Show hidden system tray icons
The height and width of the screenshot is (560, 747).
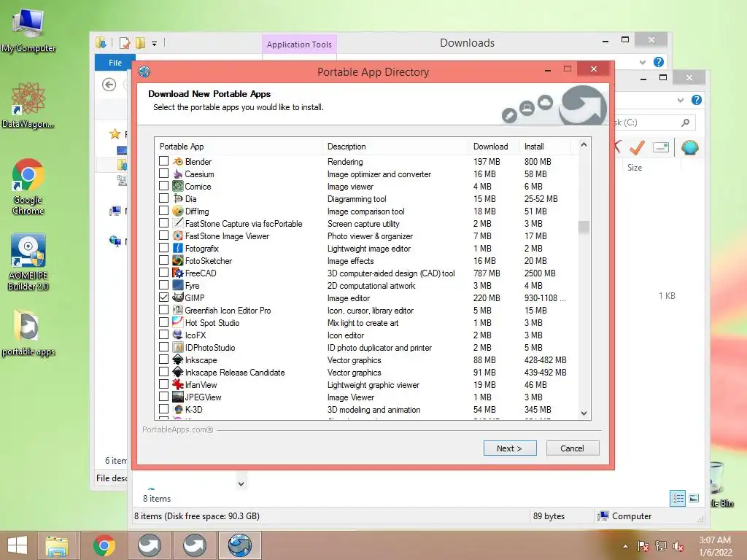625,546
